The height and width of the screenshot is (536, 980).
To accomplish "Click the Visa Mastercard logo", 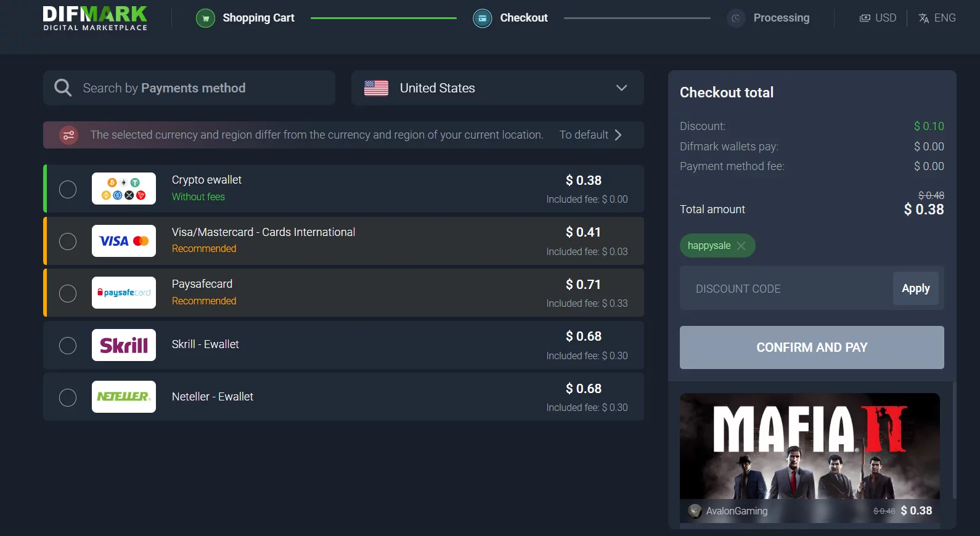I will pos(124,241).
